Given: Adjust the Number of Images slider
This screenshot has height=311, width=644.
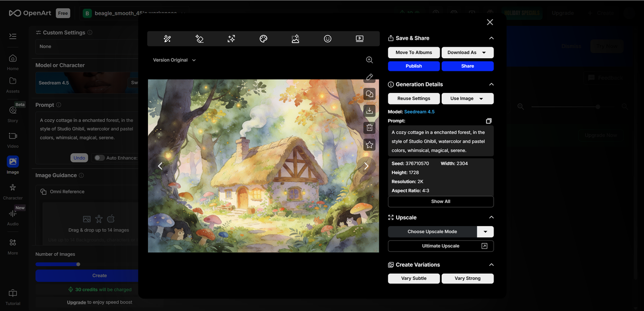Looking at the screenshot, I should click(78, 264).
